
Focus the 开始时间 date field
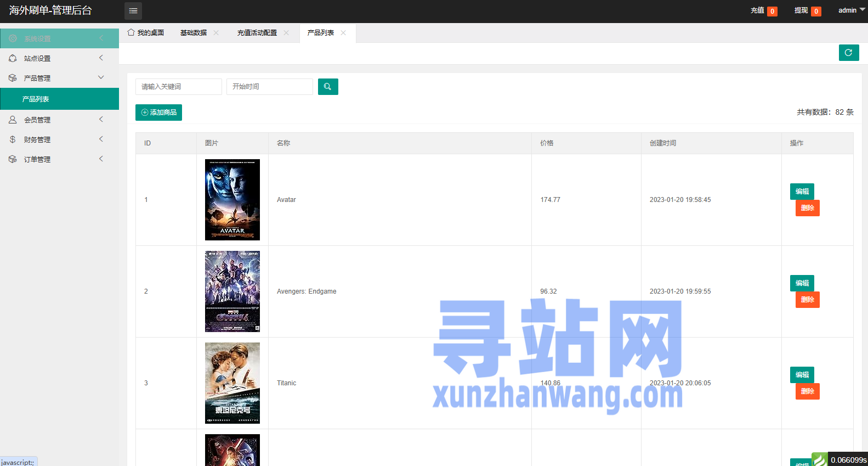270,87
